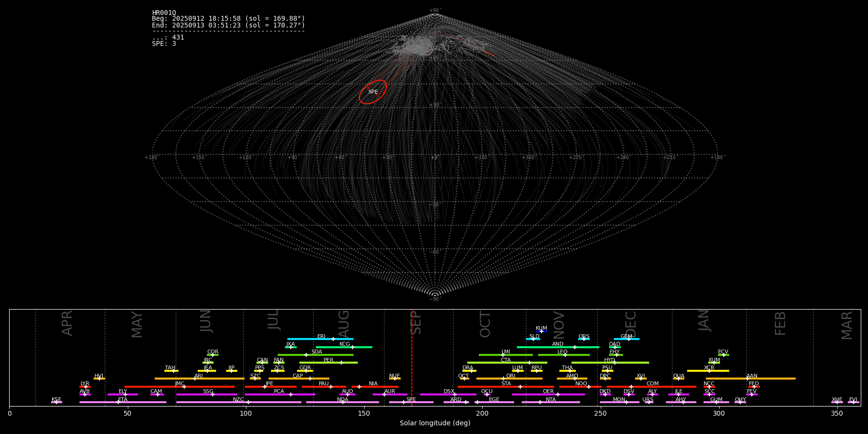Click the ORS shower label
The height and width of the screenshot is (434, 868).
(x=584, y=336)
